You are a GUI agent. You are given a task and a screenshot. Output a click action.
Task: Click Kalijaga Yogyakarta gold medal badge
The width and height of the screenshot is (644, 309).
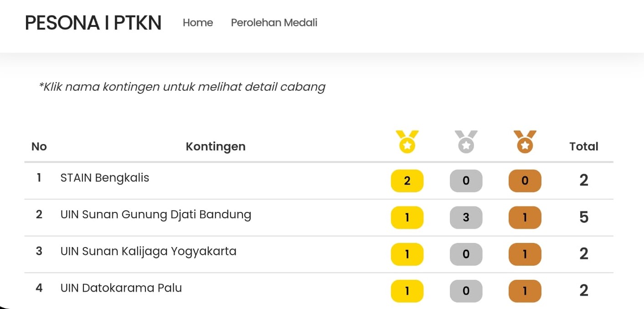tap(407, 254)
